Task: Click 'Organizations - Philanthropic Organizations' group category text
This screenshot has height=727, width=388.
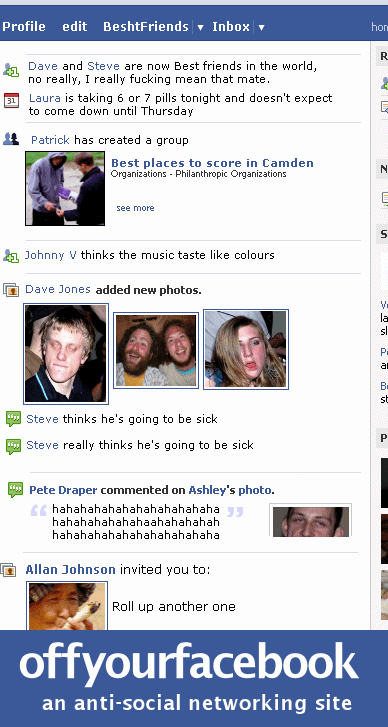Action: pyautogui.click(x=198, y=174)
